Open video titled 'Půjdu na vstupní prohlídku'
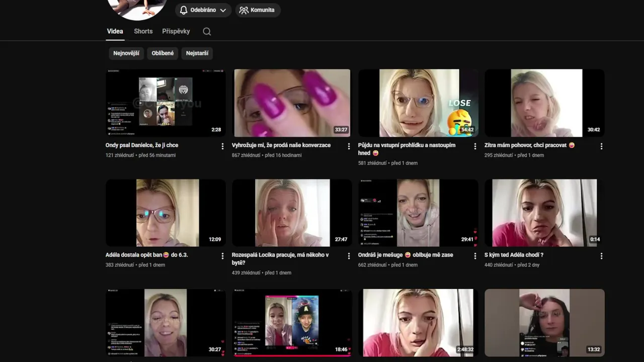The width and height of the screenshot is (644, 362). tap(407, 149)
